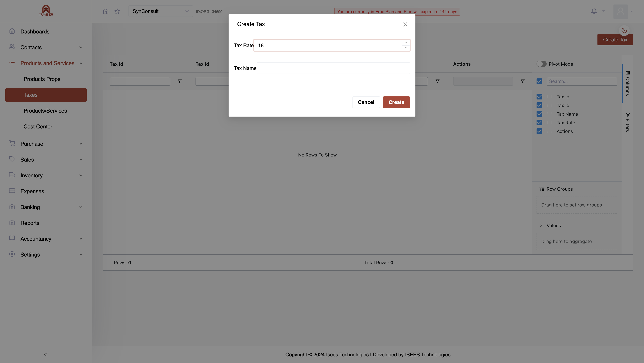Open the notifications bell
Viewport: 644px width, 363px height.
[594, 11]
